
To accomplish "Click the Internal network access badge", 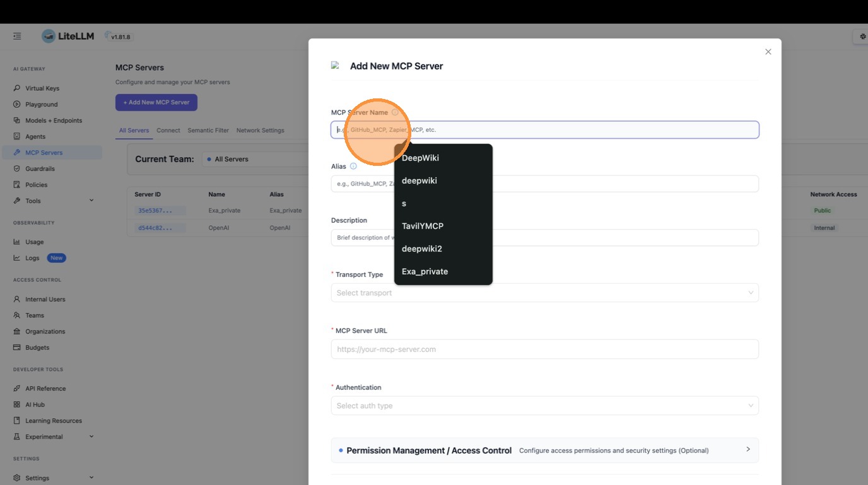I will [x=824, y=228].
